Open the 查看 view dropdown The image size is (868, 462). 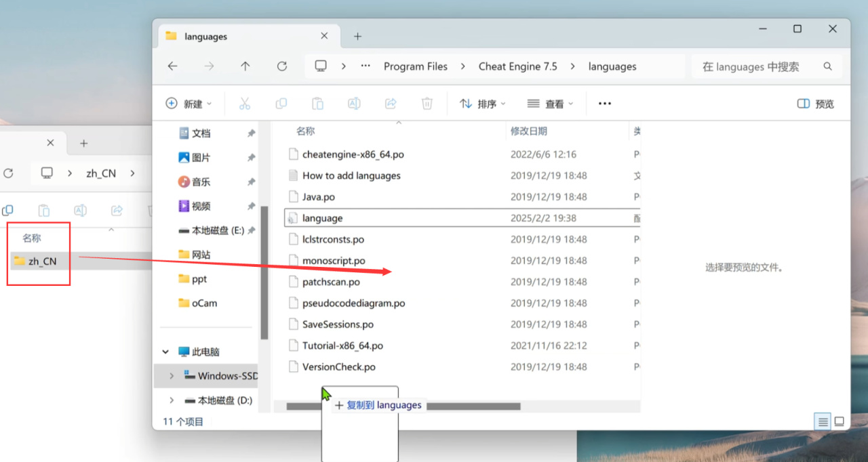pos(550,104)
